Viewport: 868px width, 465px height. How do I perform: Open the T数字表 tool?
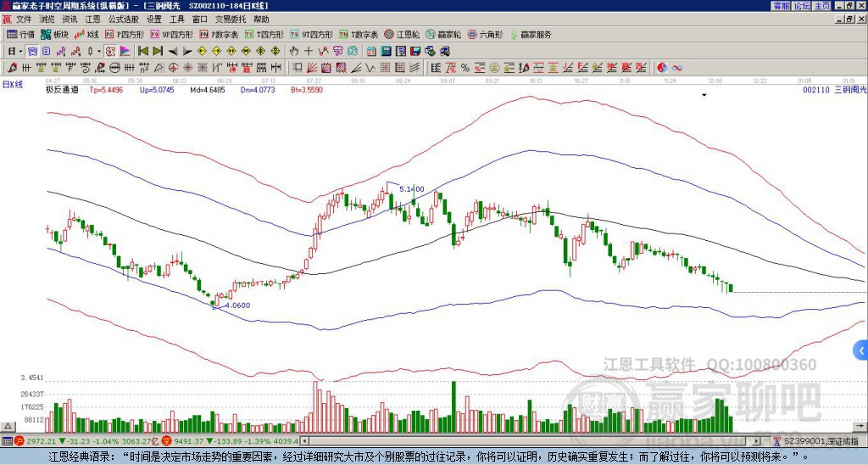tap(359, 34)
